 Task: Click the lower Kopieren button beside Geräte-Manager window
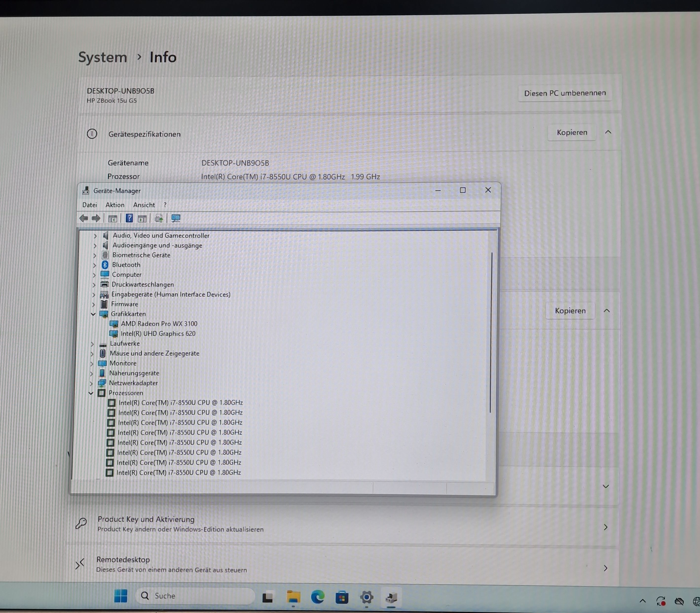pos(570,311)
